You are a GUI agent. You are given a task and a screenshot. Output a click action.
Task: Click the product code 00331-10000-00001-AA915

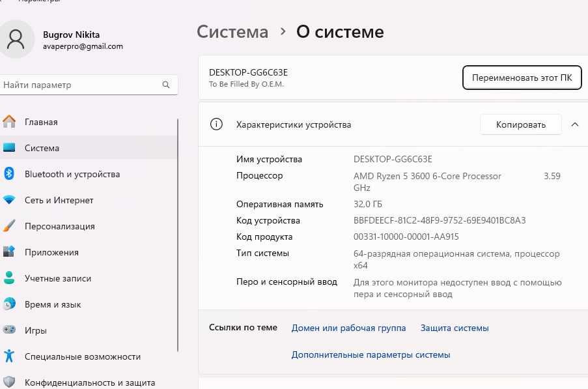[x=406, y=237]
